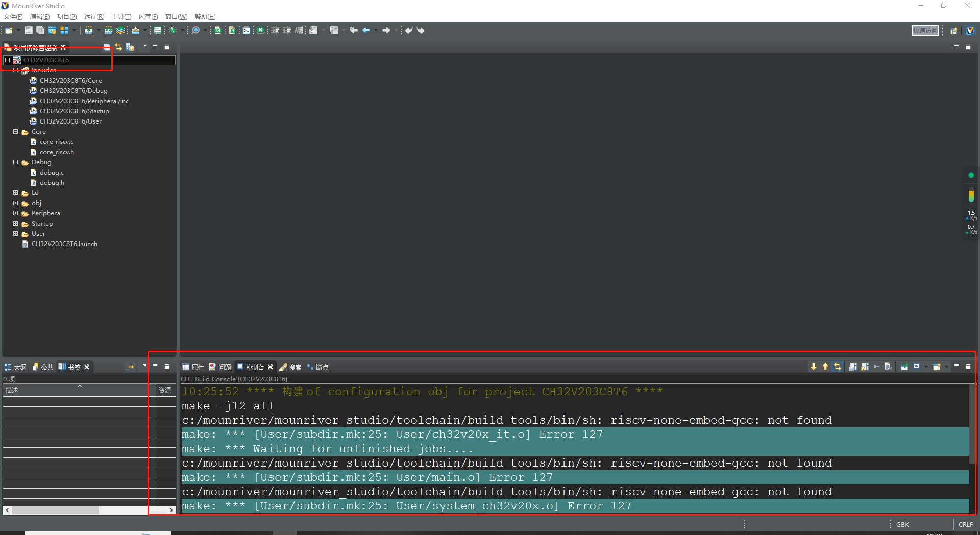This screenshot has height=535, width=980.
Task: Toggle pin console button
Action: coord(904,367)
